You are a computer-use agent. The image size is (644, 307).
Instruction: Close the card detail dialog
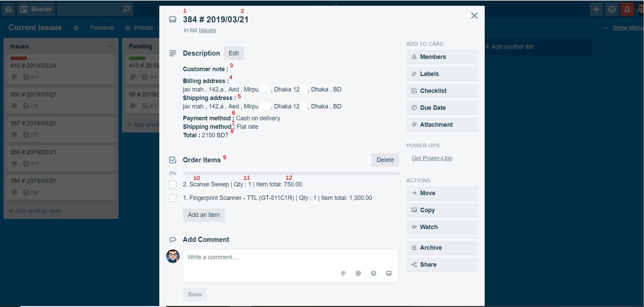point(474,16)
